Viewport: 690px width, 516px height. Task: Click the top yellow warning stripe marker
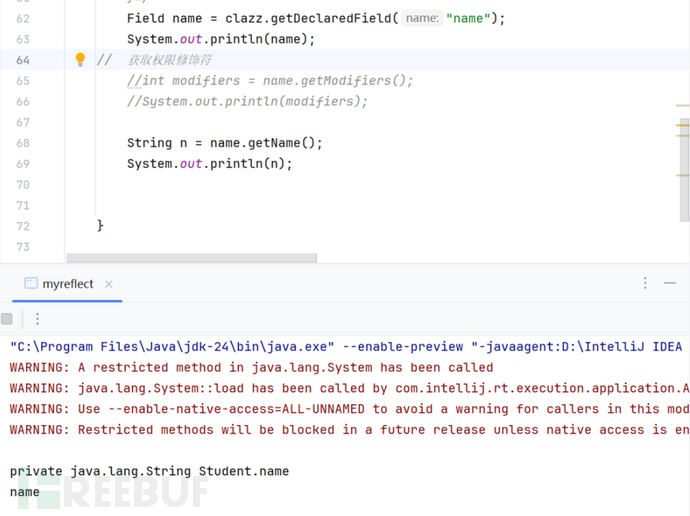point(683,105)
